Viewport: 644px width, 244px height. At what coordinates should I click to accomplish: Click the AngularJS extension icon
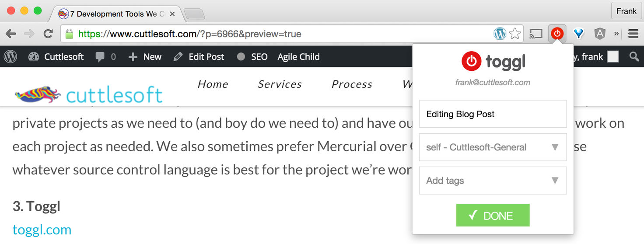click(x=600, y=34)
